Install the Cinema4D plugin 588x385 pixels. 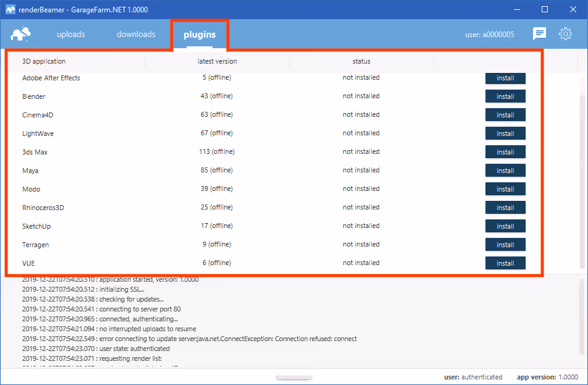[x=505, y=115]
